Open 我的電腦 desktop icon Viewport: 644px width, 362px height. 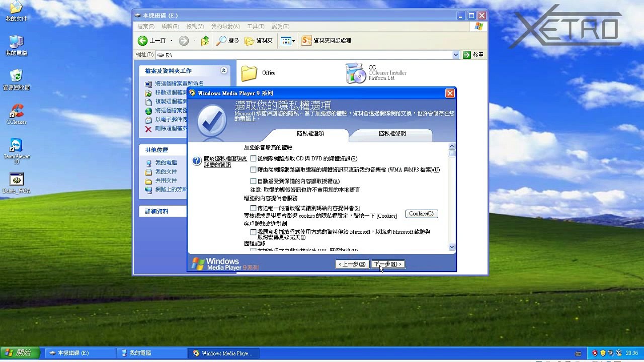click(16, 46)
